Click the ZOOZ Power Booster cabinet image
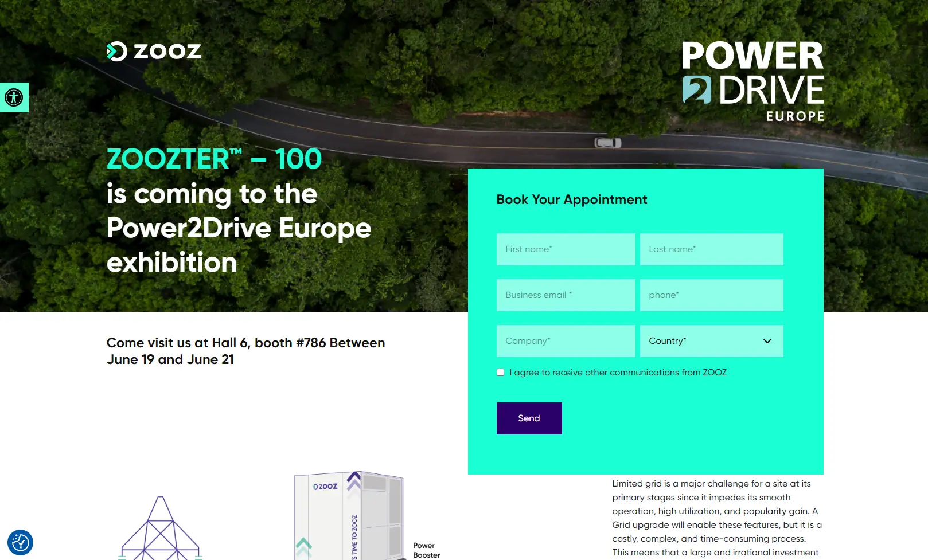This screenshot has width=928, height=560. click(x=349, y=516)
